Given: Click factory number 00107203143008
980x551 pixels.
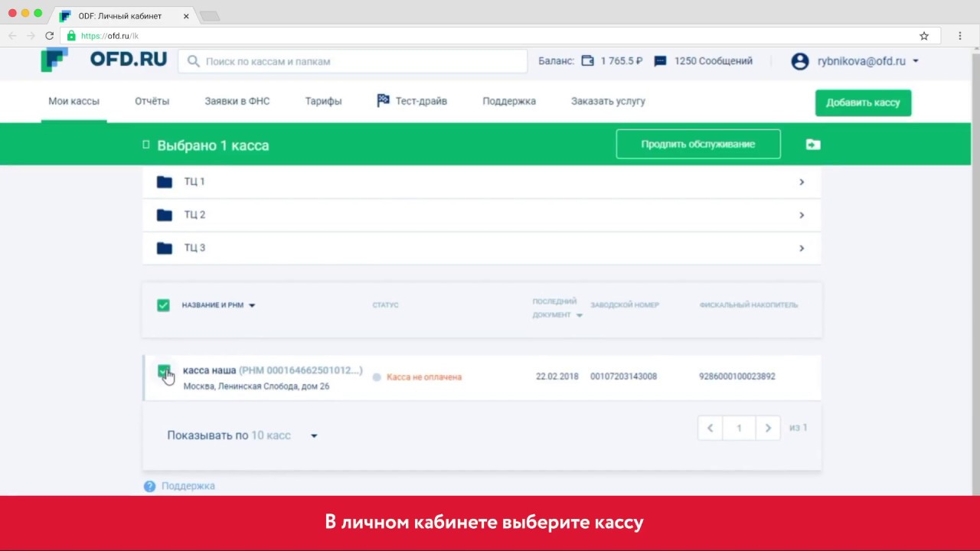Looking at the screenshot, I should (623, 377).
